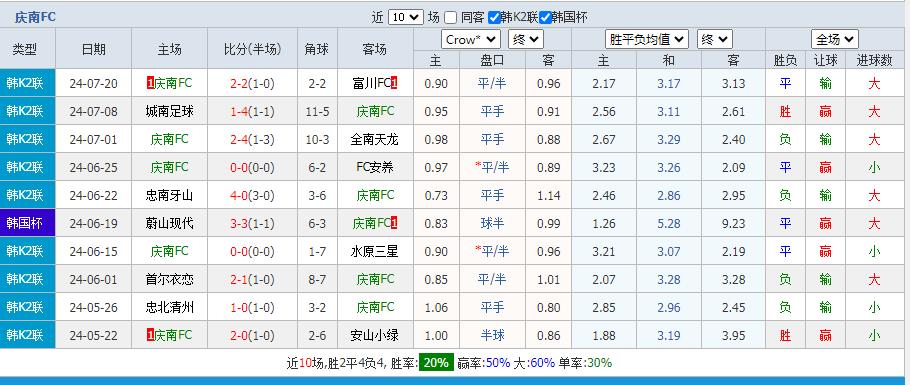Click the draw odds value 5.28
Viewport: 910px width, 385px height.
(x=669, y=223)
